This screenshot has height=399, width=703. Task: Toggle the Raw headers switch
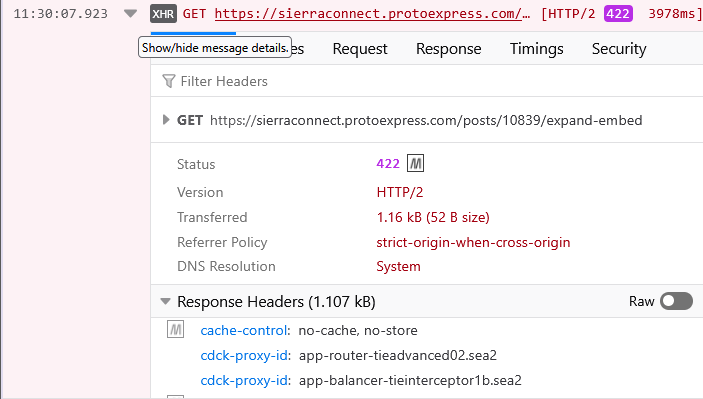tap(676, 301)
